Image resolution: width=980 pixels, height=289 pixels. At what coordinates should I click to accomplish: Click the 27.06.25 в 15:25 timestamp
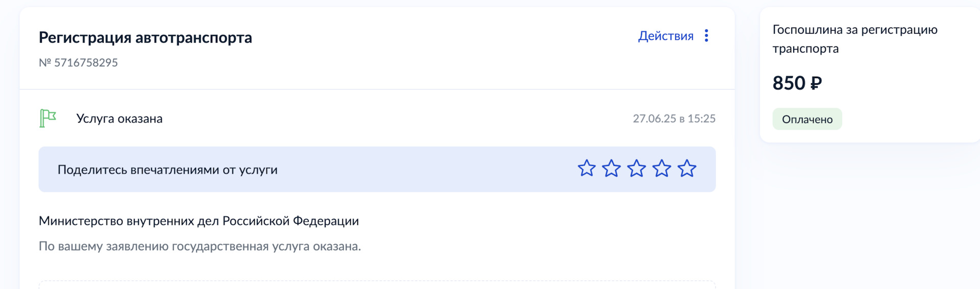(x=674, y=119)
